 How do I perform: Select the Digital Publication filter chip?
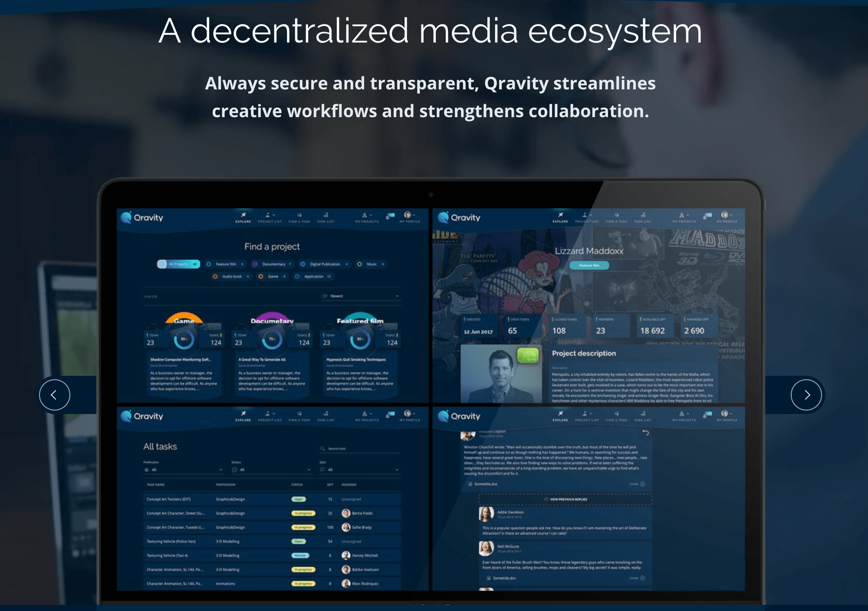[x=324, y=264]
